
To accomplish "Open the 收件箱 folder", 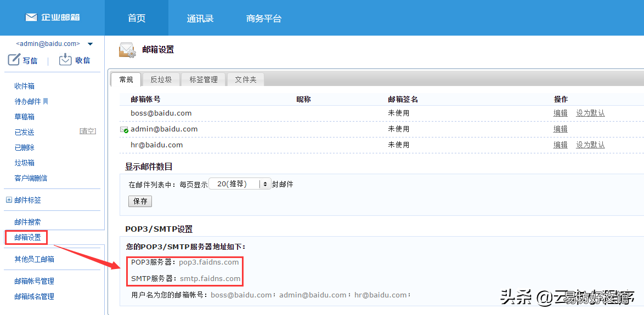I will tap(24, 86).
